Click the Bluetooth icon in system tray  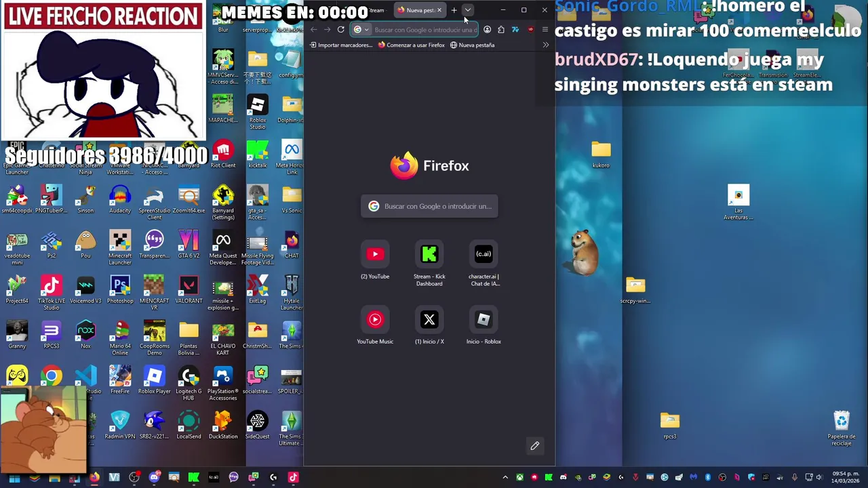[708, 477]
